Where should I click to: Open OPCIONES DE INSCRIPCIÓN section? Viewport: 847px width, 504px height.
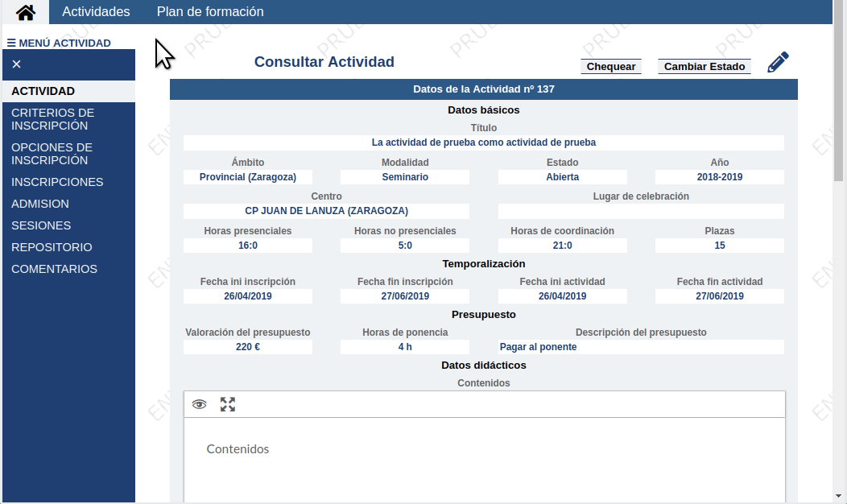click(68, 154)
